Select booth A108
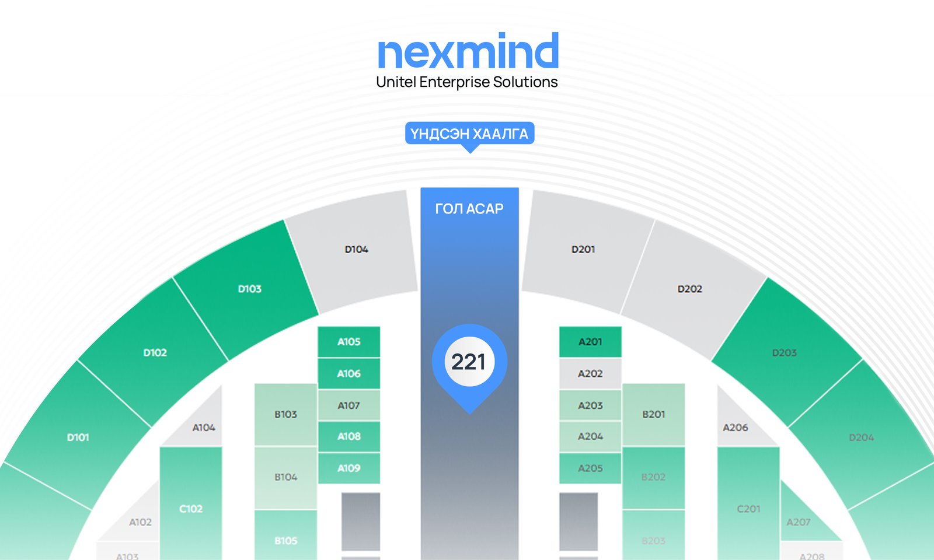Viewport: 934px width, 560px height. click(x=349, y=436)
